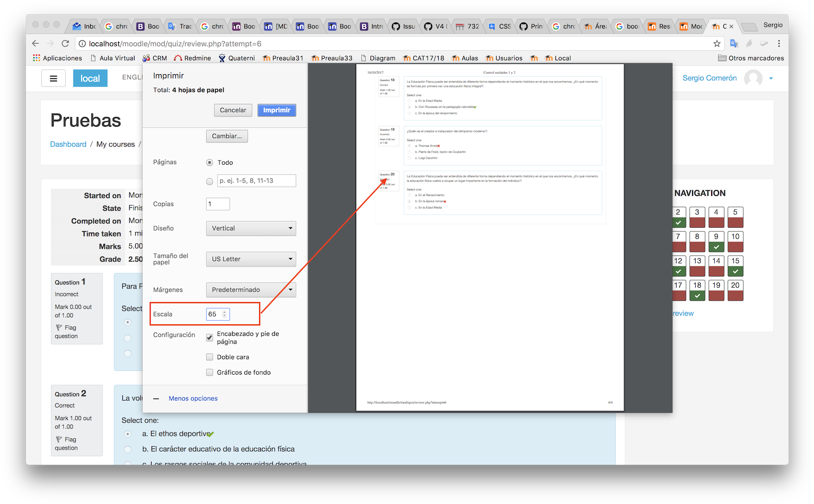Select answer a radio for El ethos deportivo
814x504 pixels.
pyautogui.click(x=128, y=434)
